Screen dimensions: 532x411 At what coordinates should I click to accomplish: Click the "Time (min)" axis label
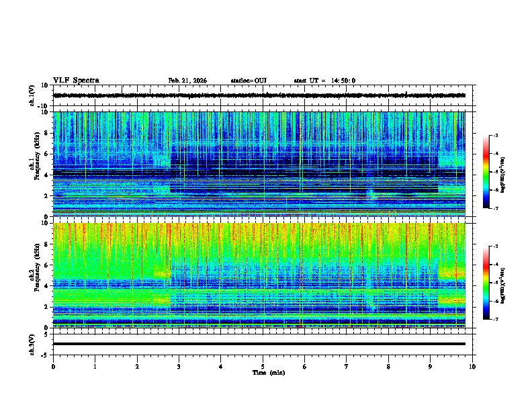[x=269, y=373]
